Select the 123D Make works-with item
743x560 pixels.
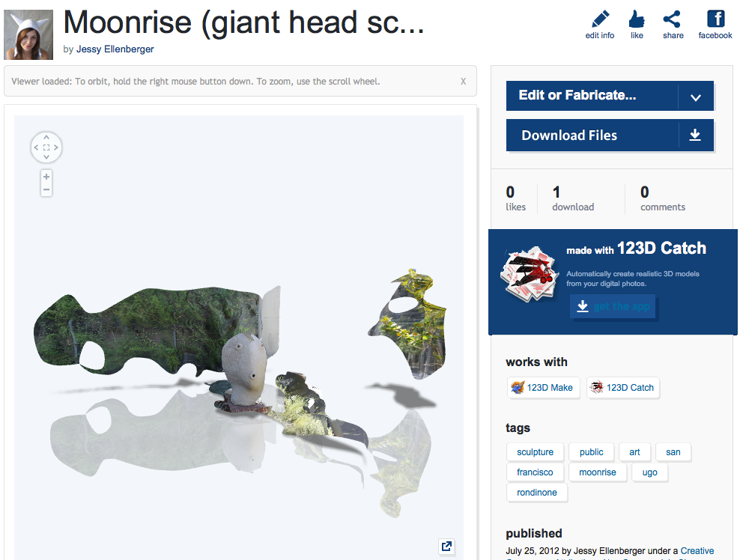[544, 388]
